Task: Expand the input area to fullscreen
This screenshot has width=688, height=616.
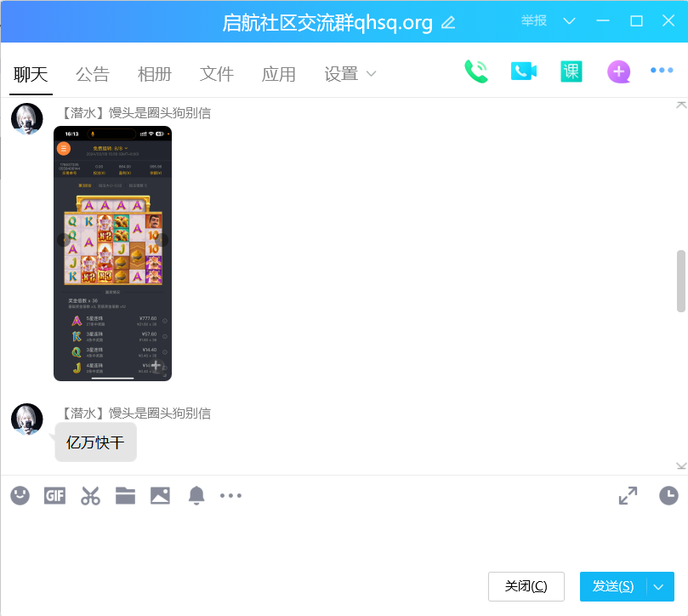Action: coord(628,496)
